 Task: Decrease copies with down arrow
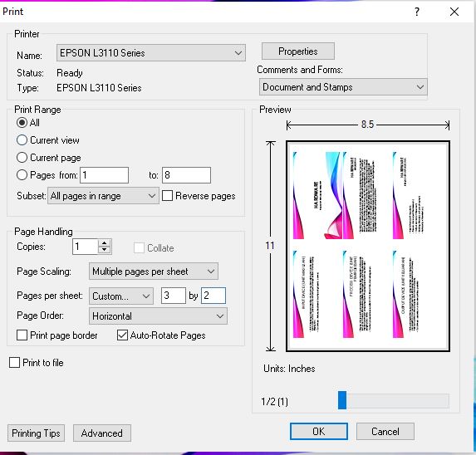(x=105, y=250)
